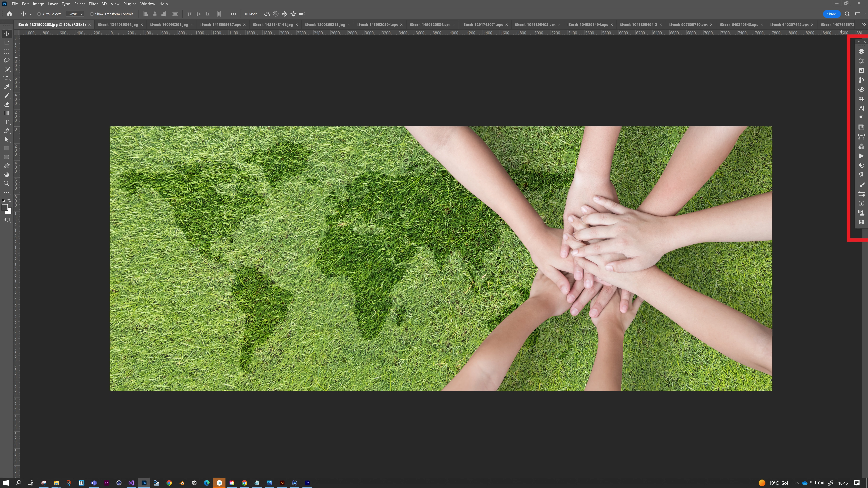Screen dimensions: 868x488
Task: Pick the Eyedropper tool
Action: tap(6, 87)
